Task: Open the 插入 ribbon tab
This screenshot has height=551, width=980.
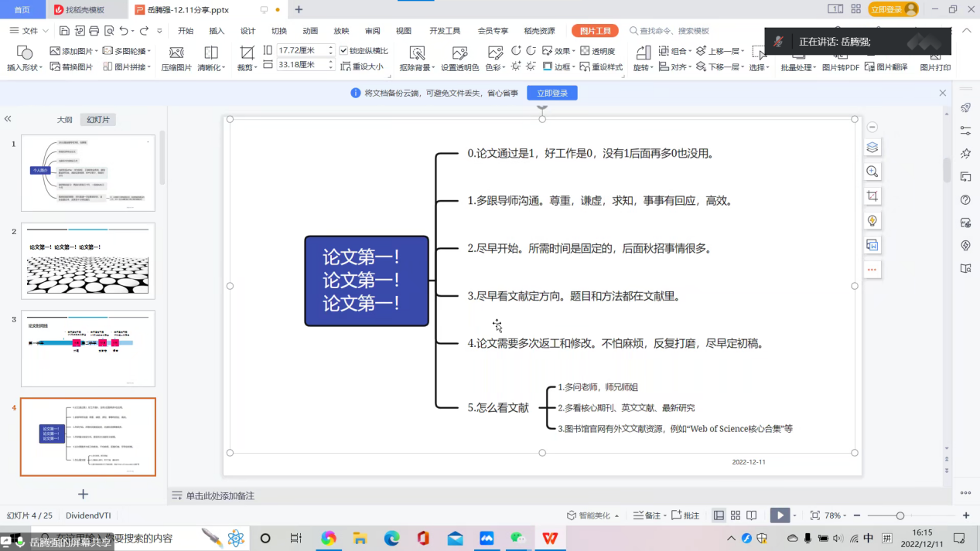Action: [x=217, y=31]
